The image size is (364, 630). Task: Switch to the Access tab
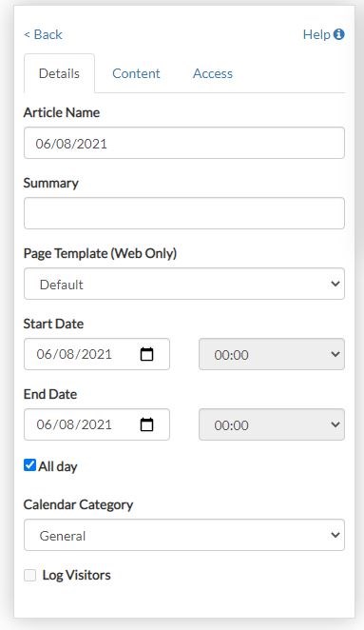(213, 73)
